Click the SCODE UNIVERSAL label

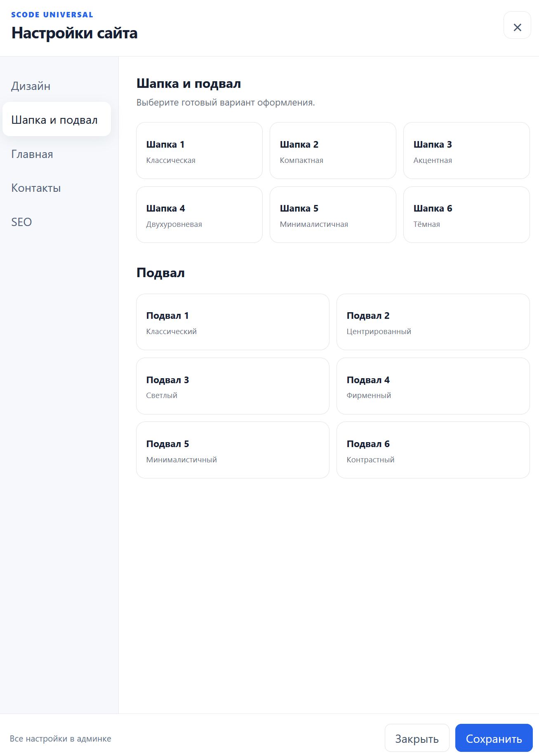(52, 15)
